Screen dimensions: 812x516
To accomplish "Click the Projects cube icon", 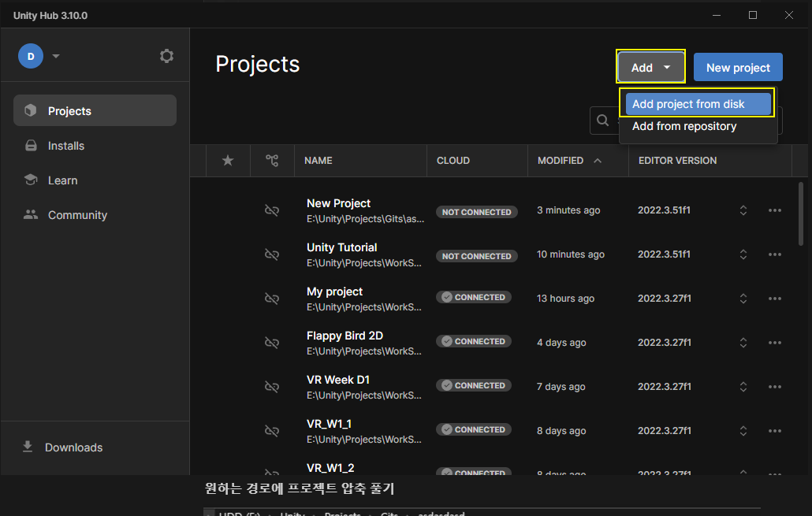I will 31,110.
